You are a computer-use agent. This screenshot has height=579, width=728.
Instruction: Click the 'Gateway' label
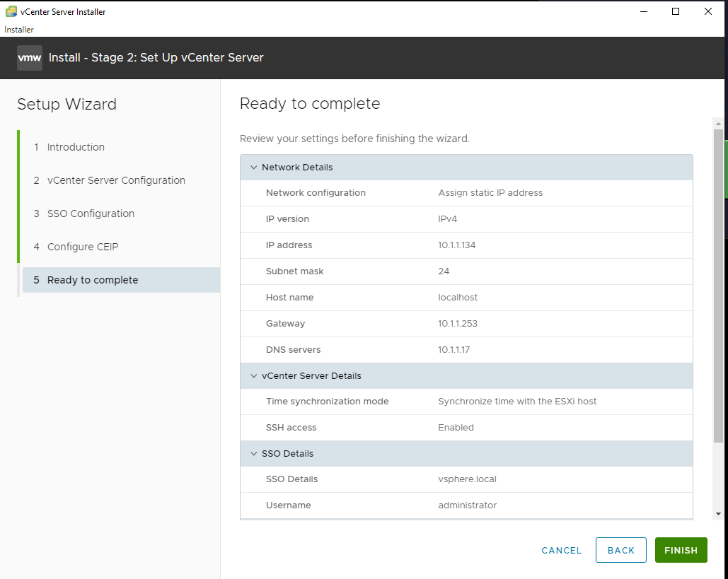286,323
